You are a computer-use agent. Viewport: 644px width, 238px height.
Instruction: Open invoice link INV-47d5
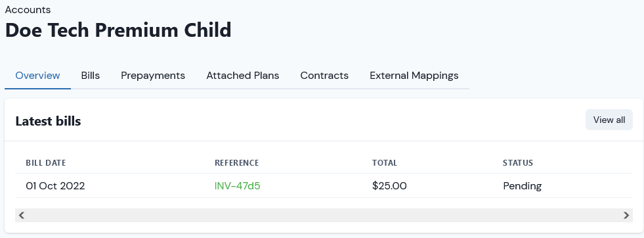point(238,186)
